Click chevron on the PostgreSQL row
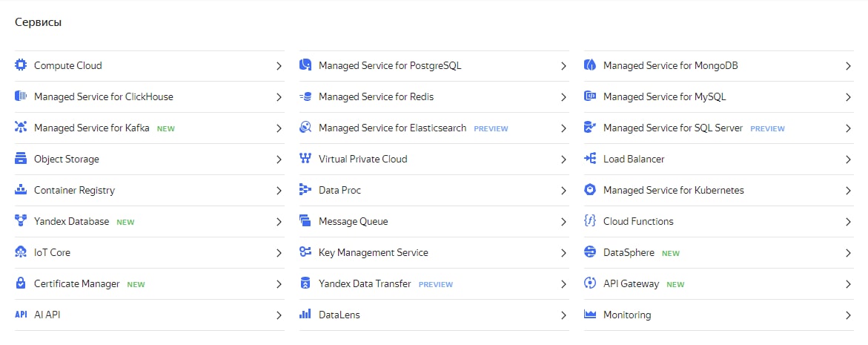 [x=563, y=66]
